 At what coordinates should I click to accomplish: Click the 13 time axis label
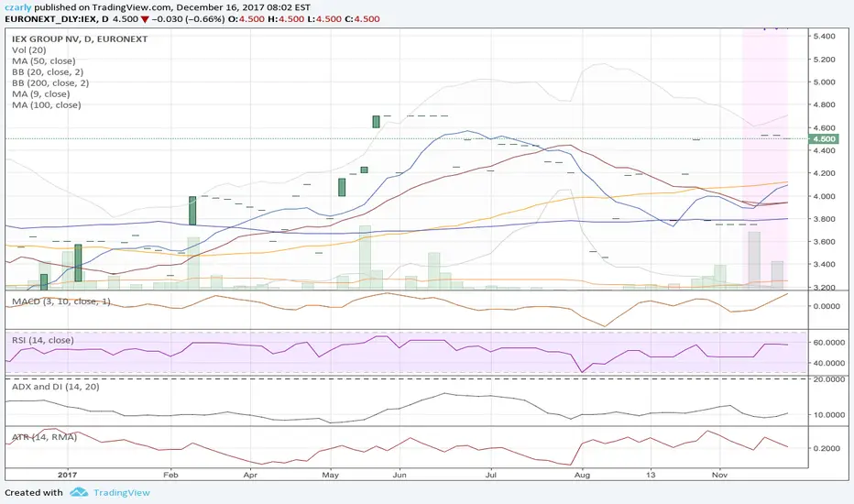651,475
